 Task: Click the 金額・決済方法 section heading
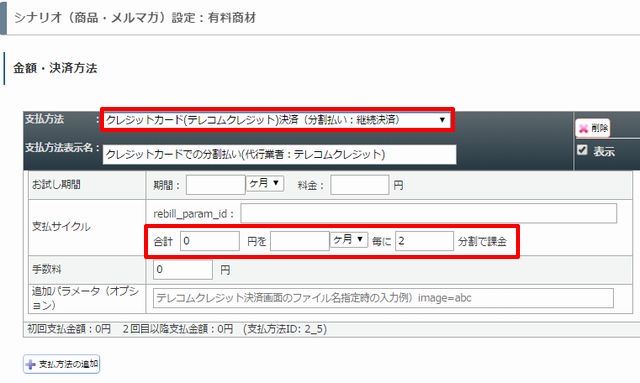[x=55, y=68]
